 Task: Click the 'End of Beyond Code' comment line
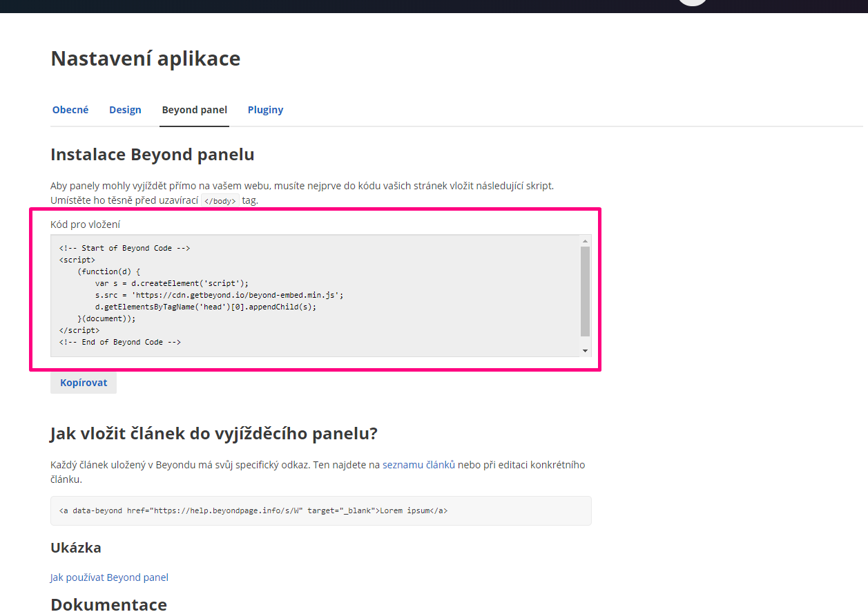[120, 342]
